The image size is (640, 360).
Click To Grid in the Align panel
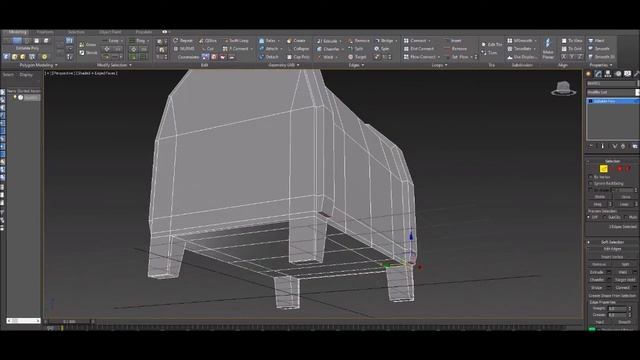(x=572, y=49)
